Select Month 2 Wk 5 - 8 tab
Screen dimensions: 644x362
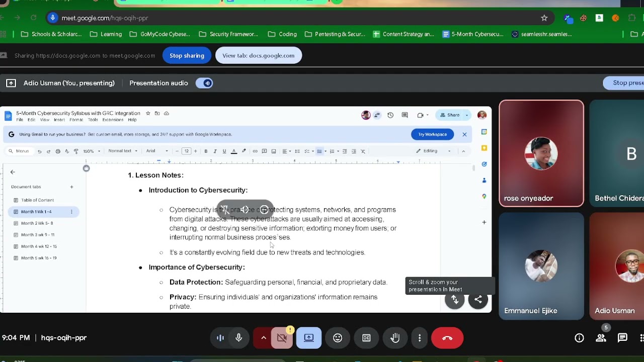click(37, 223)
